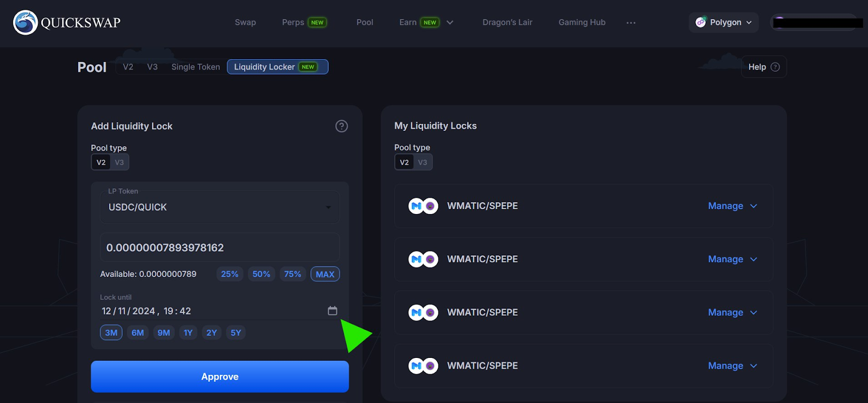Expand Manage on the second WMATIC/SPEPE lock
Viewport: 868px width, 403px height.
click(732, 259)
